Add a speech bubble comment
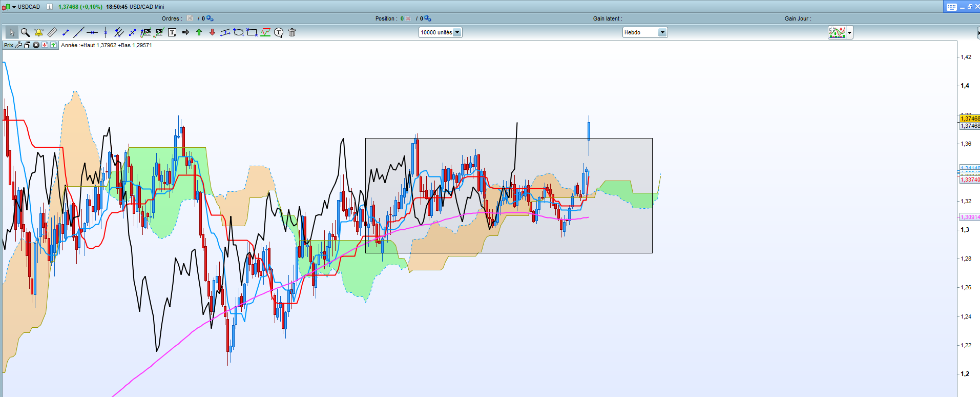980x397 pixels. coord(279,32)
